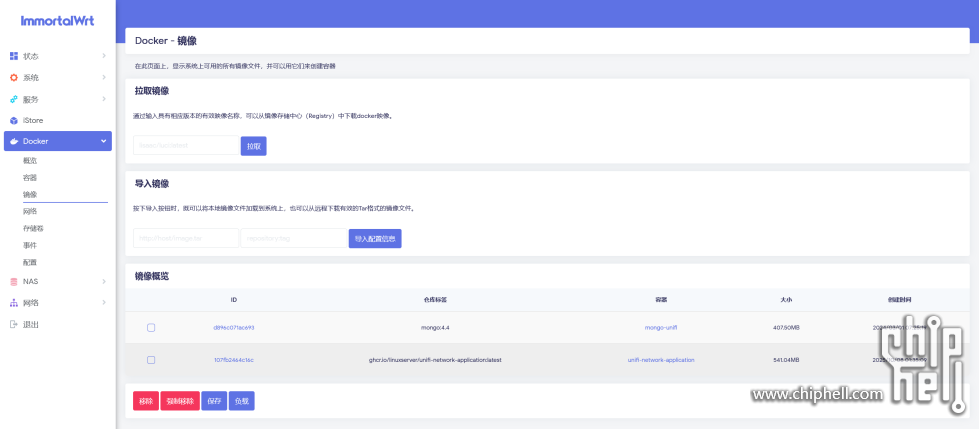979x429 pixels.
Task: Expand the 状态 menu chevron
Action: (103, 56)
